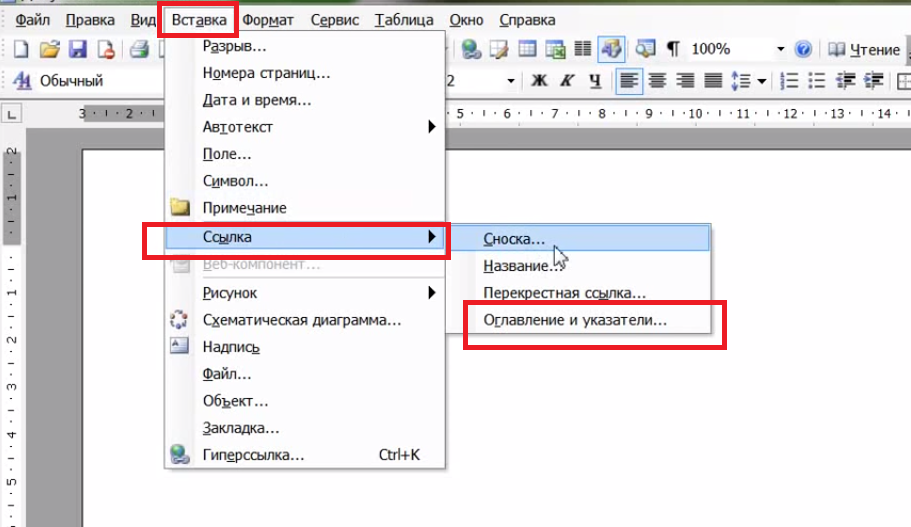Click the Save floppy disk icon
This screenshot has width=911, height=527.
tap(78, 49)
